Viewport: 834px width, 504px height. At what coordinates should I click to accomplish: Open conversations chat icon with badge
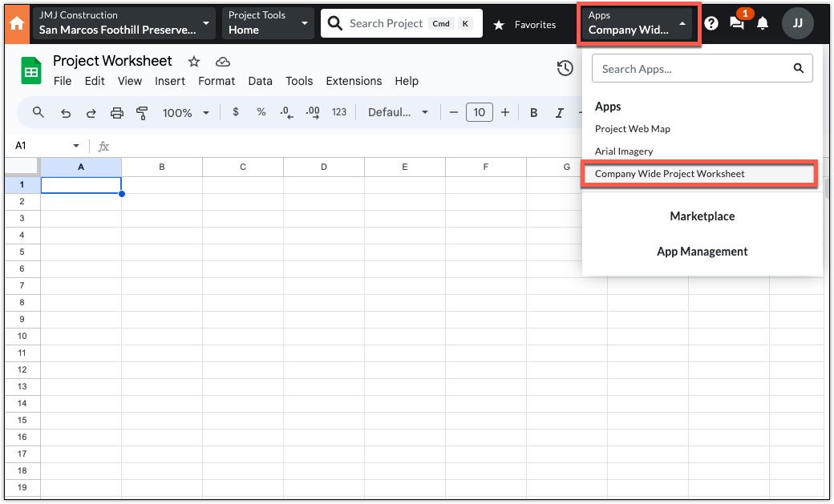tap(737, 23)
